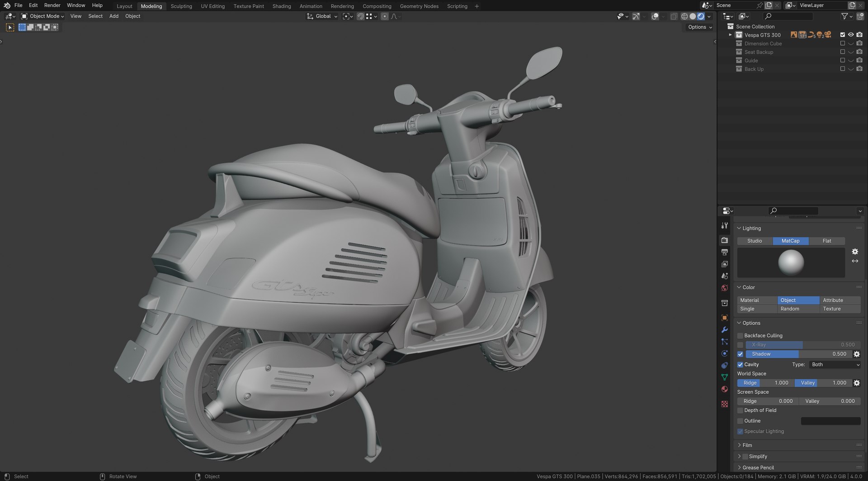The image size is (868, 481).
Task: Select Studio lighting mode
Action: coord(755,241)
